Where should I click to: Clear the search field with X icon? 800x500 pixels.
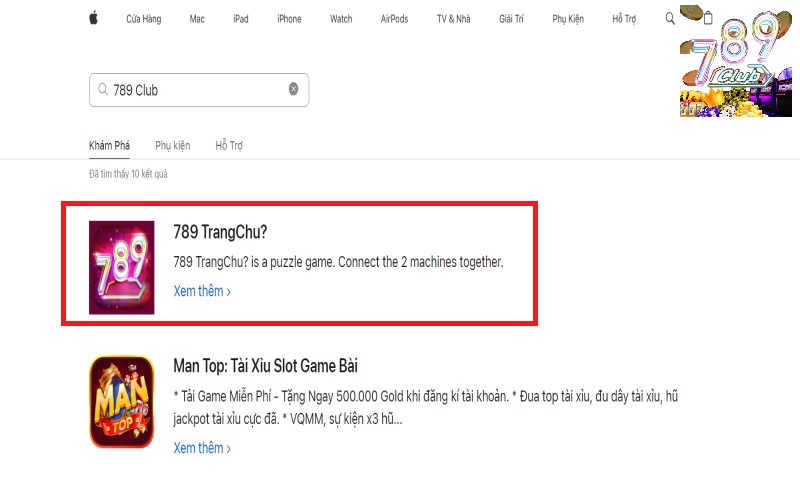(x=293, y=89)
